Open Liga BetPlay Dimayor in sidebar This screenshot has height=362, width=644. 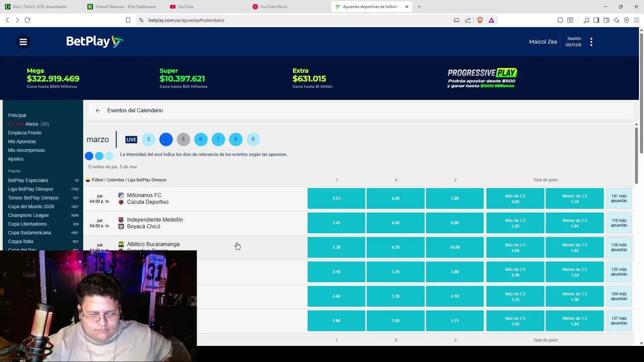click(31, 189)
